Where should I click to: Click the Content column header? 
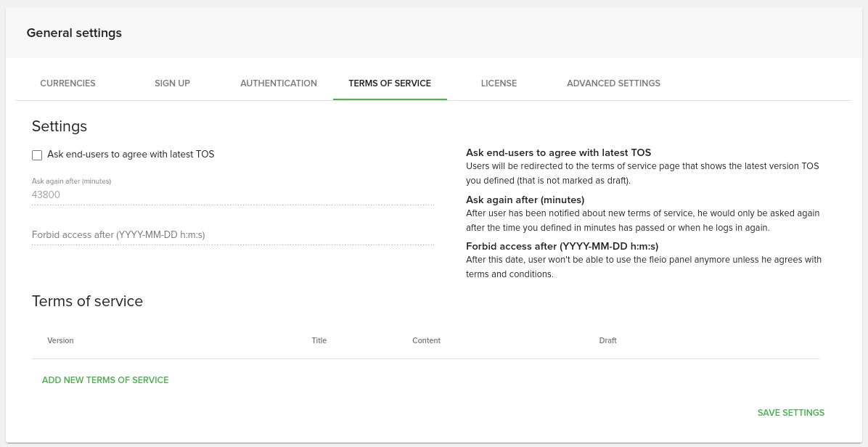426,340
